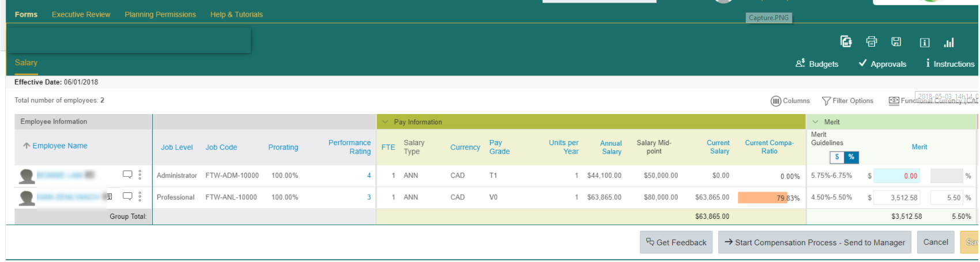The height and width of the screenshot is (262, 980).
Task: Open comment bubble for the Administrator employee
Action: (127, 174)
